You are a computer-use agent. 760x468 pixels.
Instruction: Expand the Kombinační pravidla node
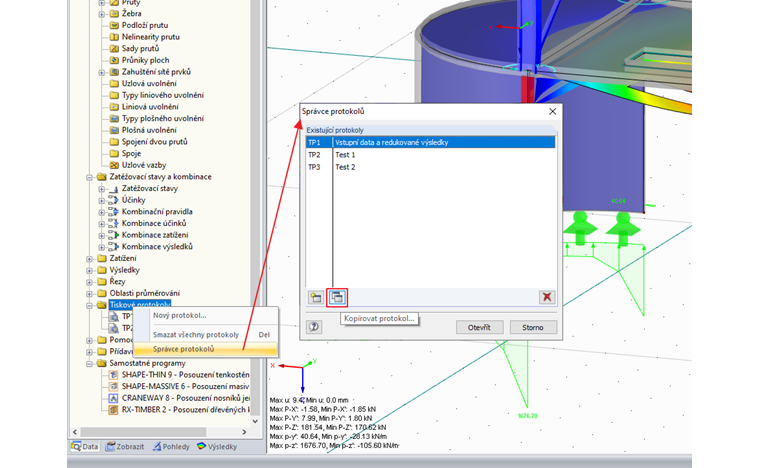click(102, 212)
